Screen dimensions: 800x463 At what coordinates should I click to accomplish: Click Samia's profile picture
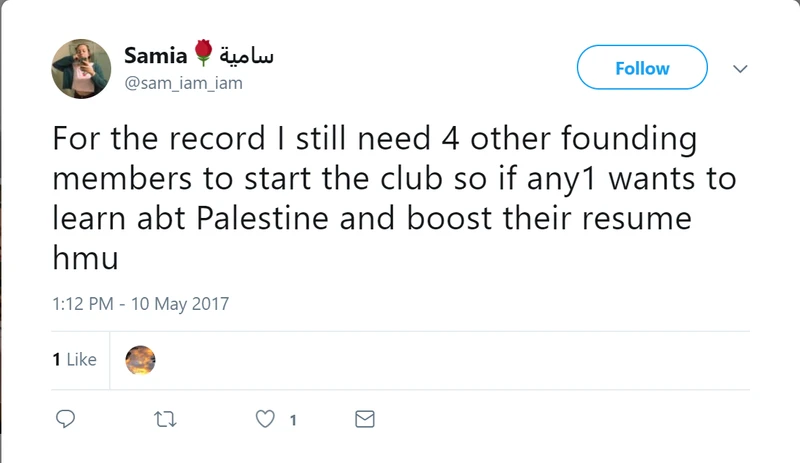pyautogui.click(x=82, y=70)
